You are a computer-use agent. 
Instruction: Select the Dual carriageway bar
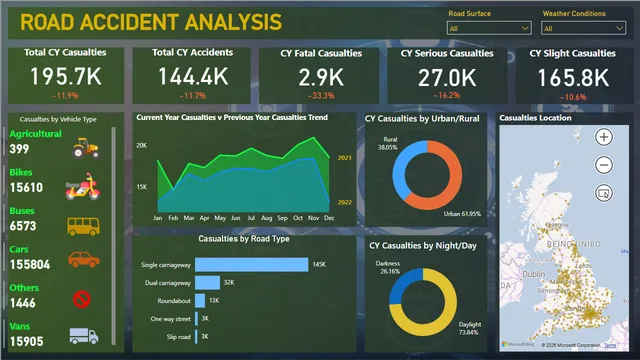coord(207,282)
